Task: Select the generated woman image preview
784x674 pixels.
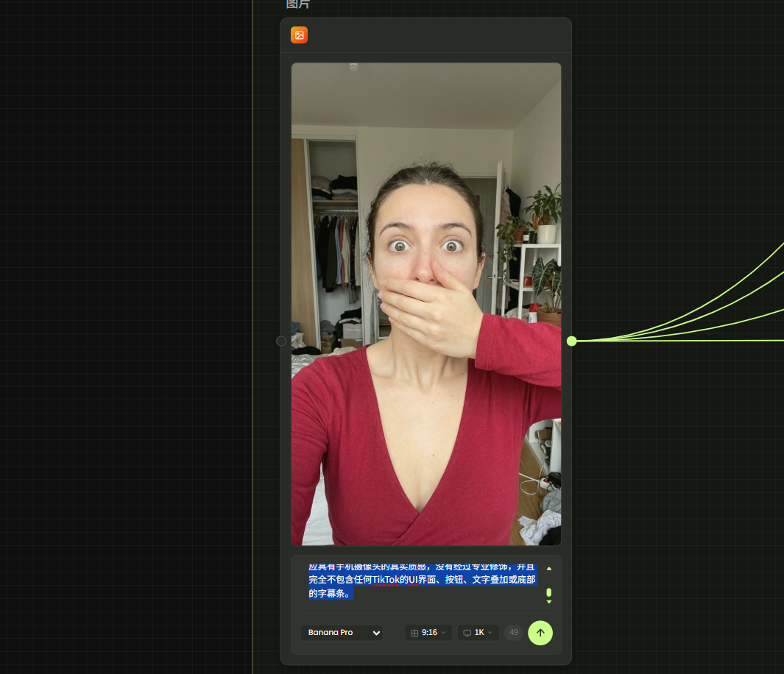Action: point(425,304)
